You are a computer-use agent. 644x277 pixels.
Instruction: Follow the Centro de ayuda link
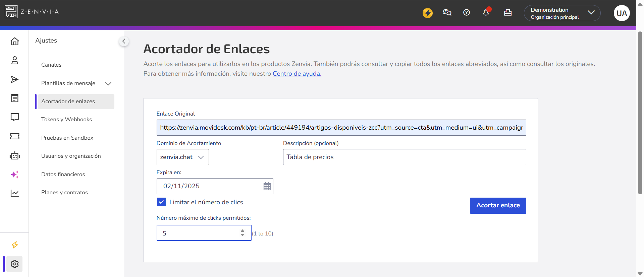(x=297, y=73)
